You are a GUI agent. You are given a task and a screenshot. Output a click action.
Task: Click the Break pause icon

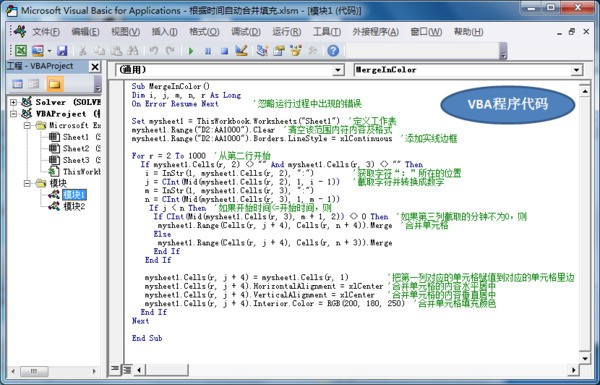tap(208, 51)
